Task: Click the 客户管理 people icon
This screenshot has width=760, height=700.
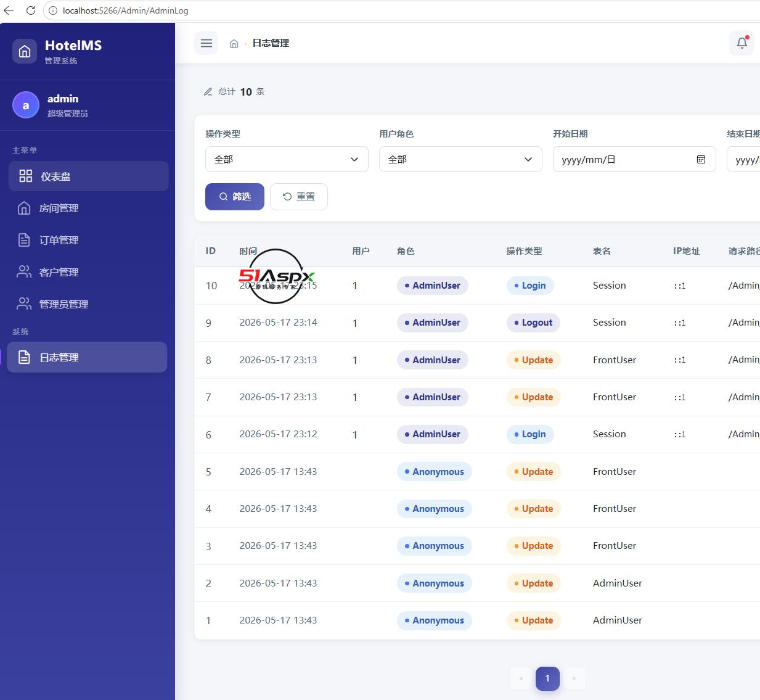Action: [24, 272]
